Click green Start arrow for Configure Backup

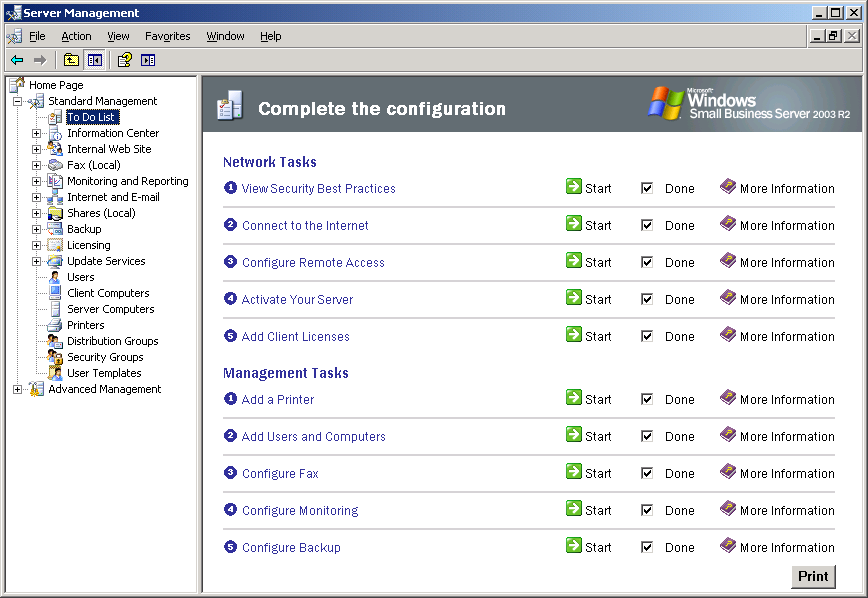(x=574, y=545)
